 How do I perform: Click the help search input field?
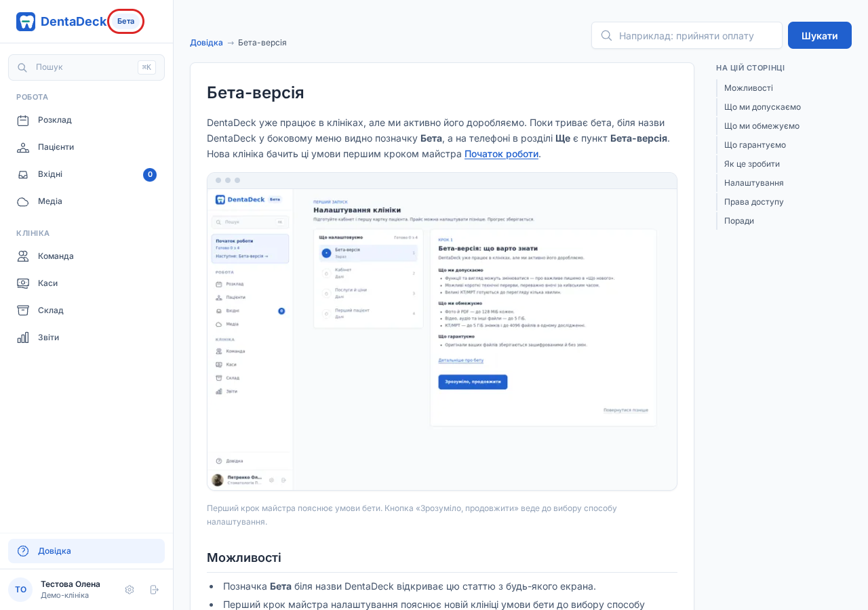(x=687, y=35)
